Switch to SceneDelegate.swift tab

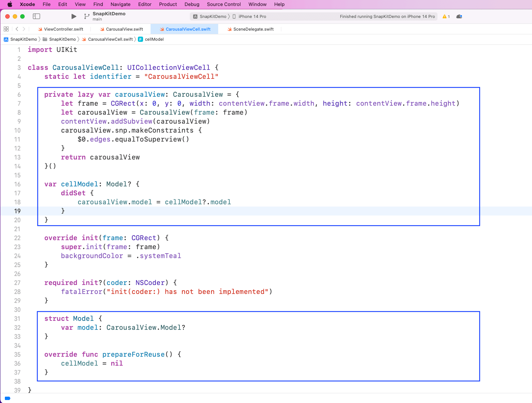tap(253, 29)
